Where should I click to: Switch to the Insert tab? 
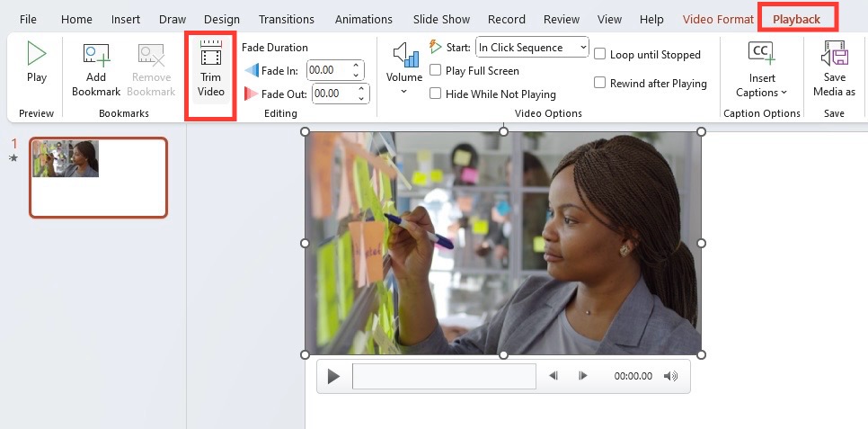(125, 20)
